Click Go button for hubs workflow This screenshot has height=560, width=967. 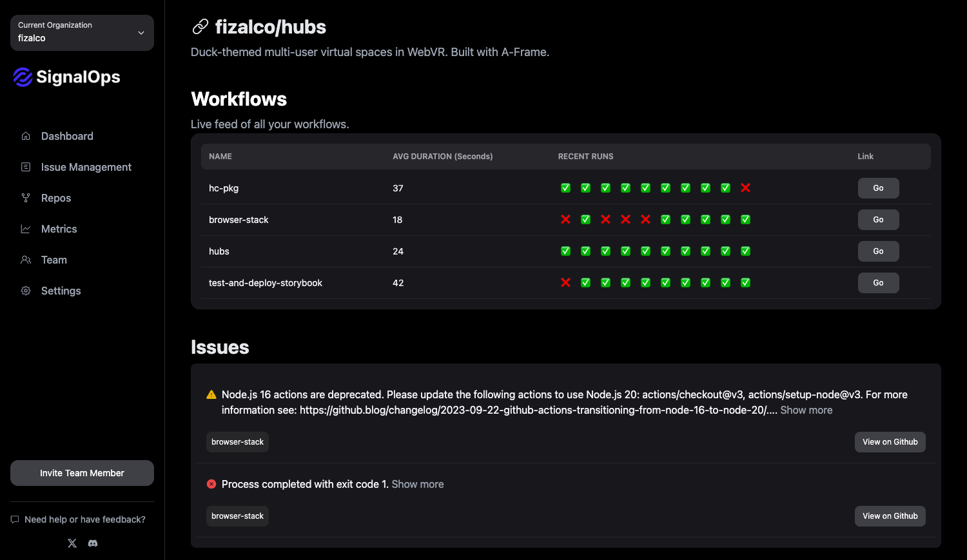878,251
